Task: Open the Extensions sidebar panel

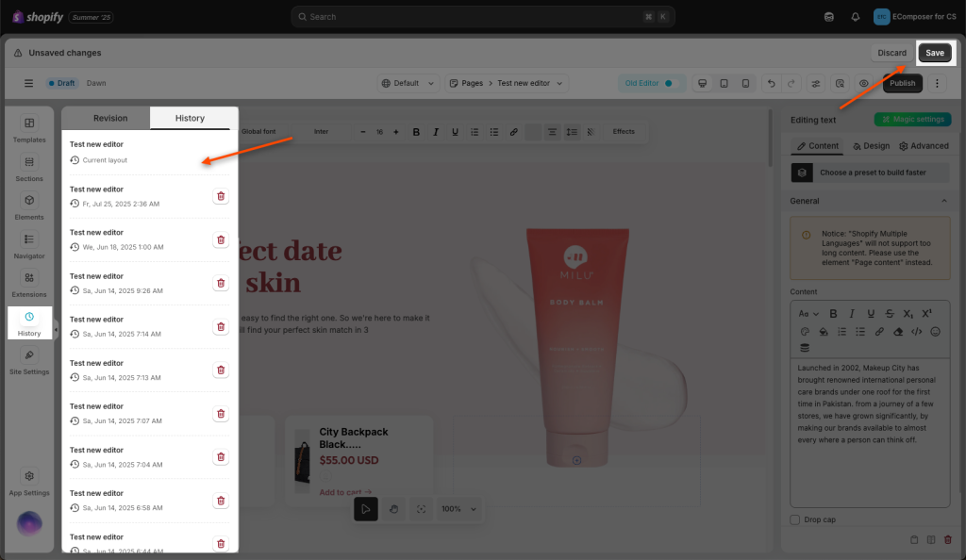Action: click(x=29, y=285)
